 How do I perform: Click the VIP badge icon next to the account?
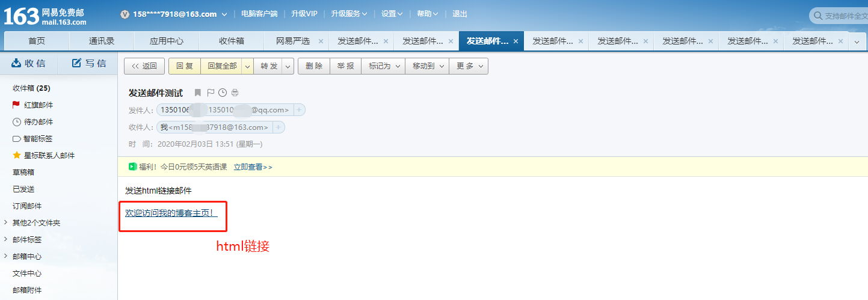(125, 14)
